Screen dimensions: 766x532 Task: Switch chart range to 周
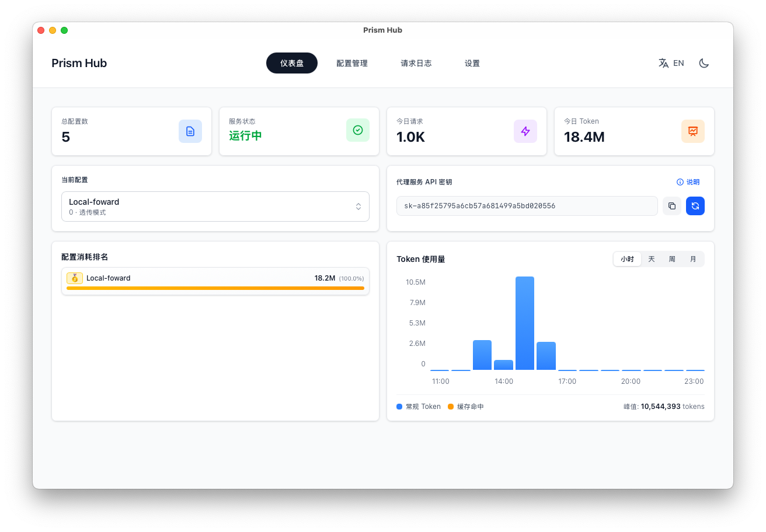[672, 259]
